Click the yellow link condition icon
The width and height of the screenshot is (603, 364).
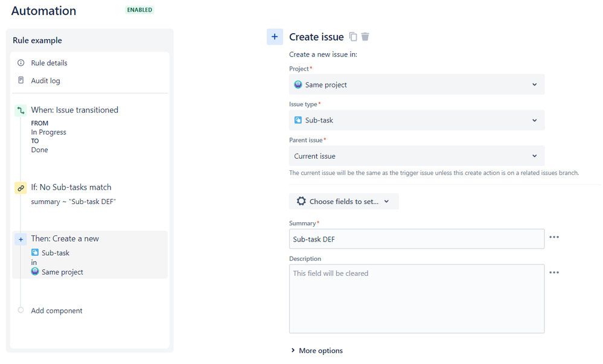[x=21, y=188]
